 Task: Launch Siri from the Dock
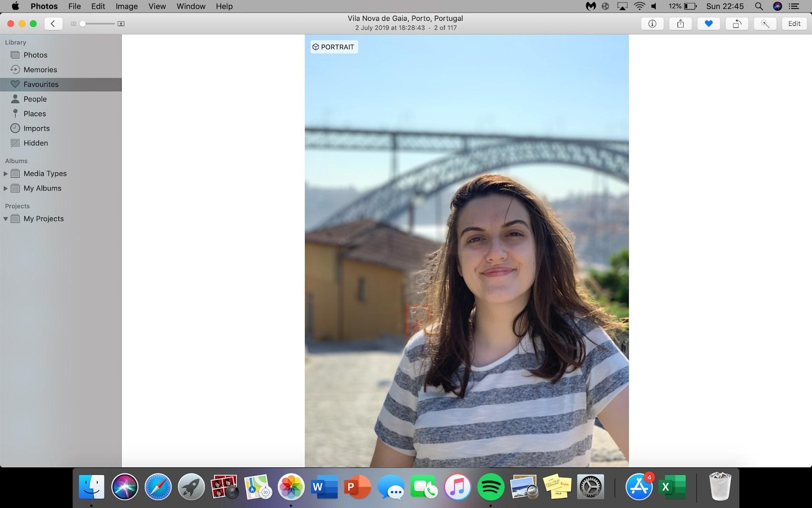[125, 488]
